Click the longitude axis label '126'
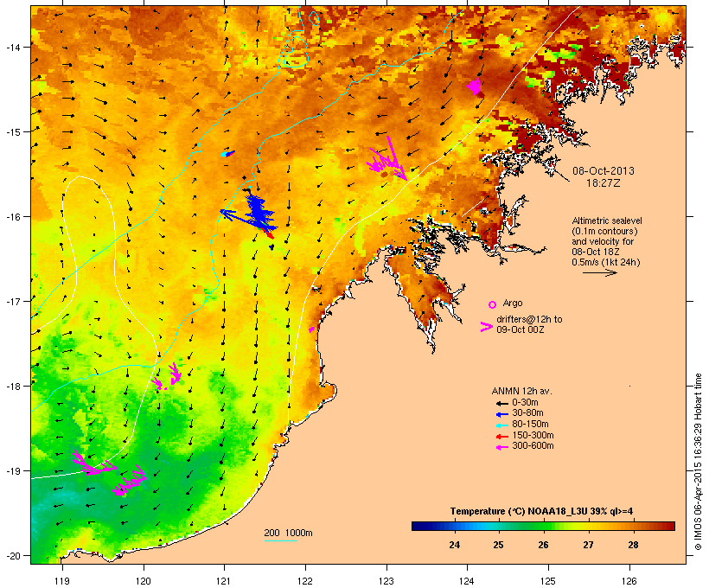709x588 pixels. (629, 581)
